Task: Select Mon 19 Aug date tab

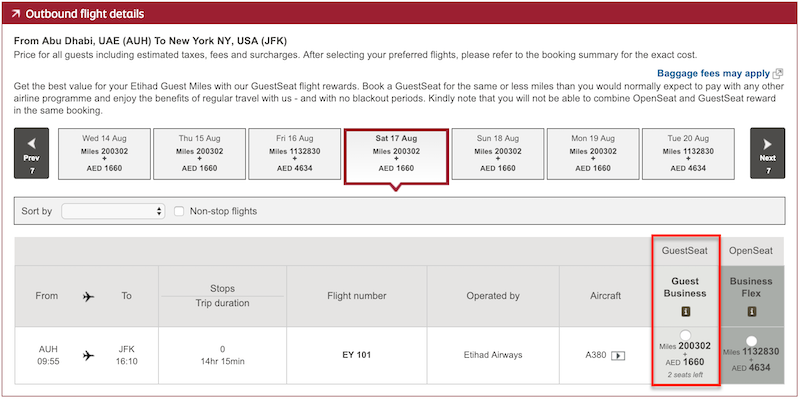Action: pos(593,154)
